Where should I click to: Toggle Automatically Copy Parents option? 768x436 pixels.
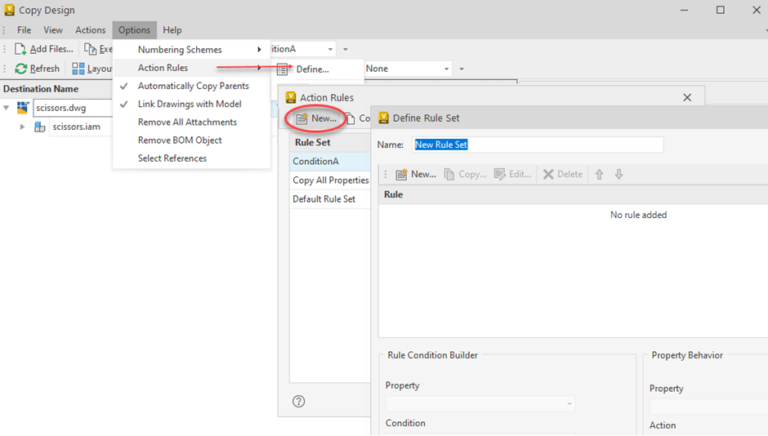coord(192,86)
